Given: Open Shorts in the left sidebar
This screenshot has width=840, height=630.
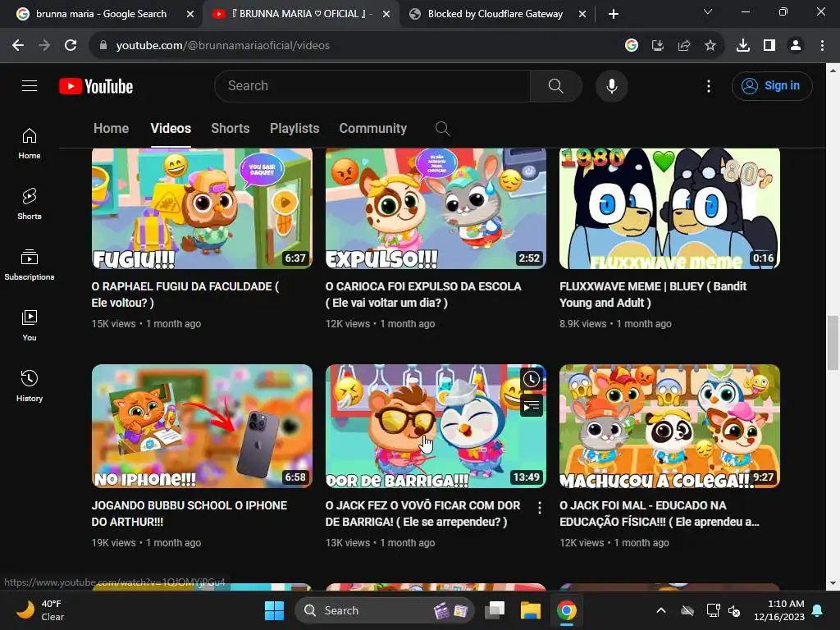Looking at the screenshot, I should click(30, 204).
